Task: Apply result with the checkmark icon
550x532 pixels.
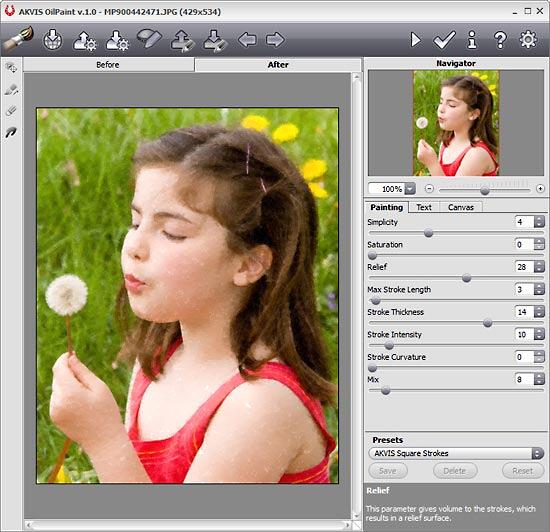Action: point(444,40)
